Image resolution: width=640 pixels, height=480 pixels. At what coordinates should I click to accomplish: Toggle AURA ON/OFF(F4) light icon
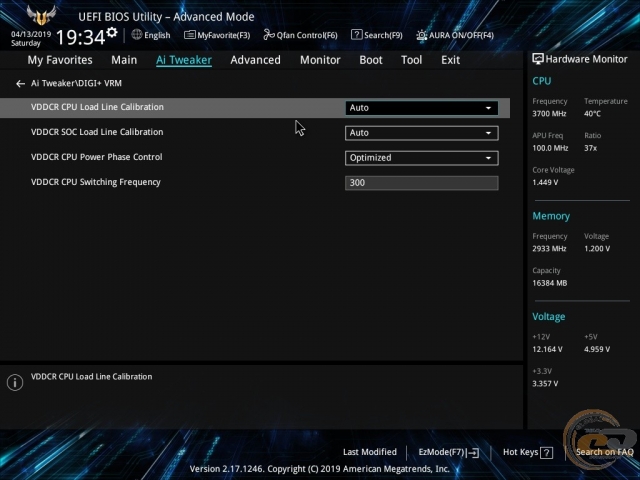[422, 35]
